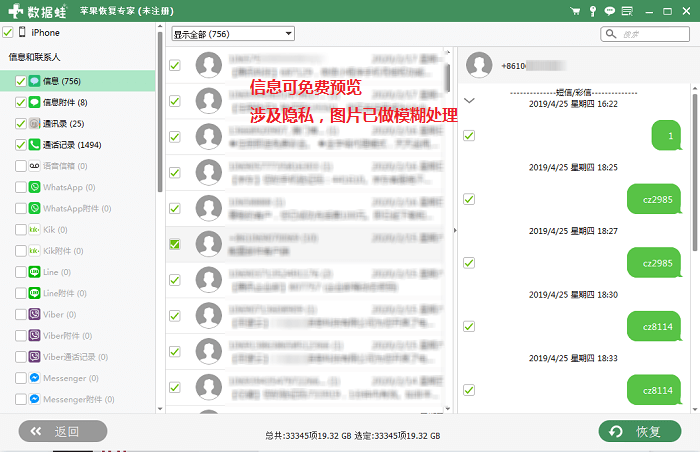Uncheck the cz2985 message at 18:25 checkbox
The image size is (700, 452).
click(469, 199)
